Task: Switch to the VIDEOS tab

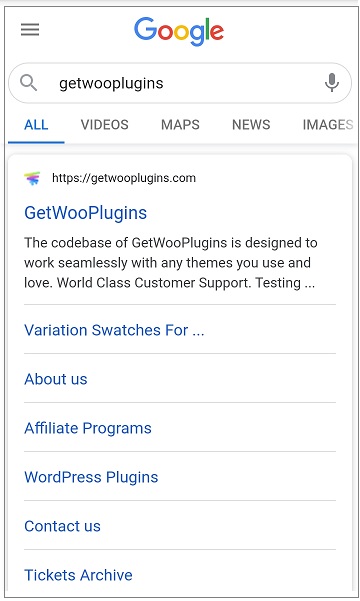Action: click(x=105, y=125)
